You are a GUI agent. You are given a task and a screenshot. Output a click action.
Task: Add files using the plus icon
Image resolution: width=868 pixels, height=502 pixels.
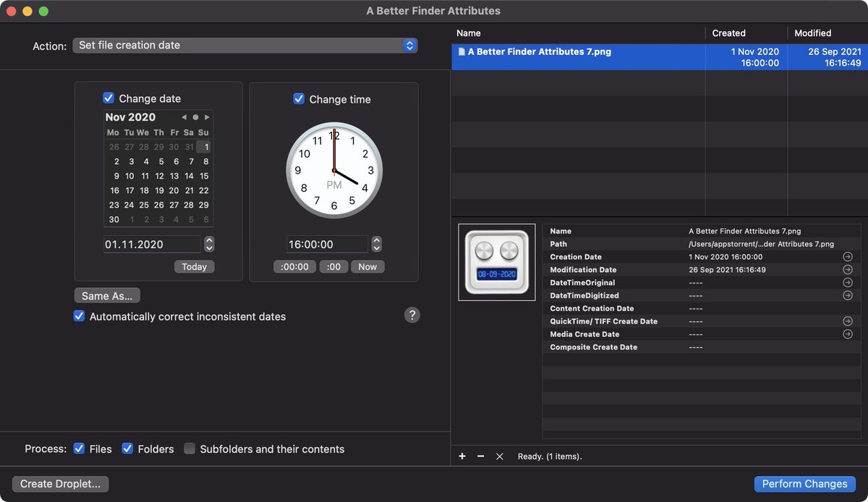(x=462, y=456)
